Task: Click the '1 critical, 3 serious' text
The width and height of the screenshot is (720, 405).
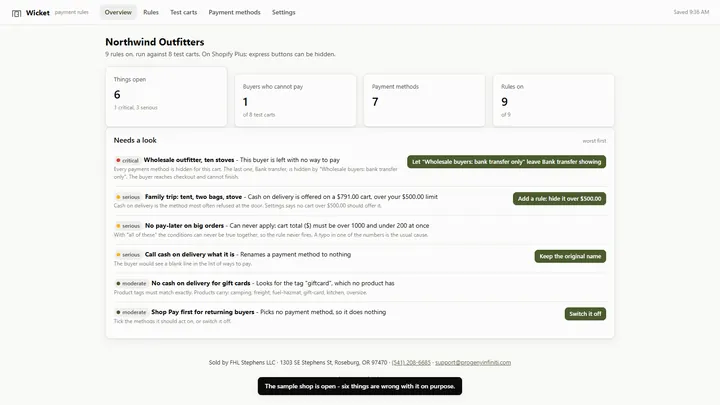Action: (x=135, y=107)
